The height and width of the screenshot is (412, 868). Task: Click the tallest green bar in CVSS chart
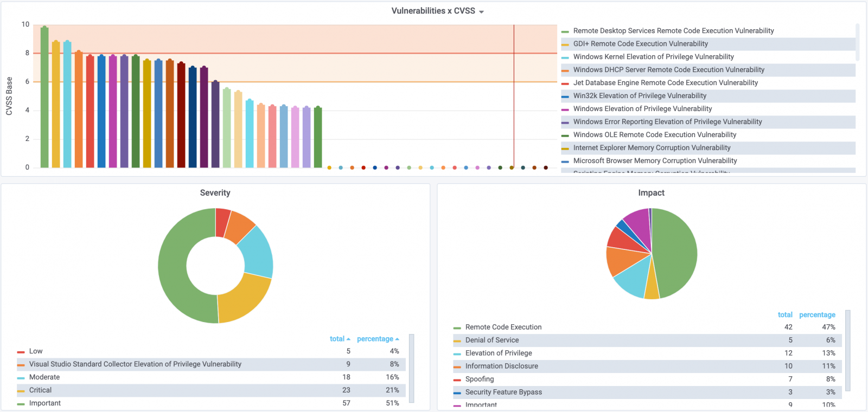pos(44,96)
